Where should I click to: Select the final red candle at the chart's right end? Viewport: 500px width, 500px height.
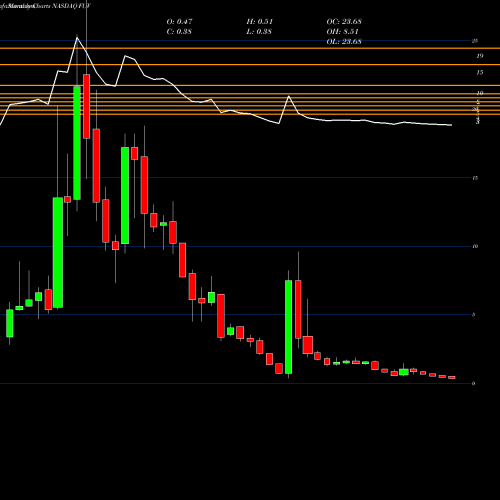[x=452, y=377]
